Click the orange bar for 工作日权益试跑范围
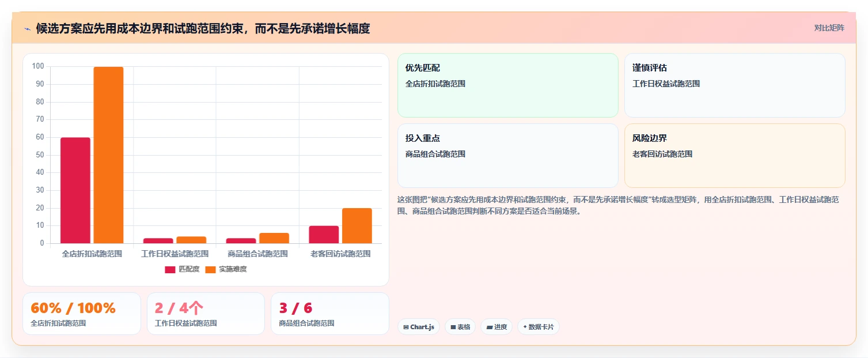The width and height of the screenshot is (868, 358). click(191, 240)
